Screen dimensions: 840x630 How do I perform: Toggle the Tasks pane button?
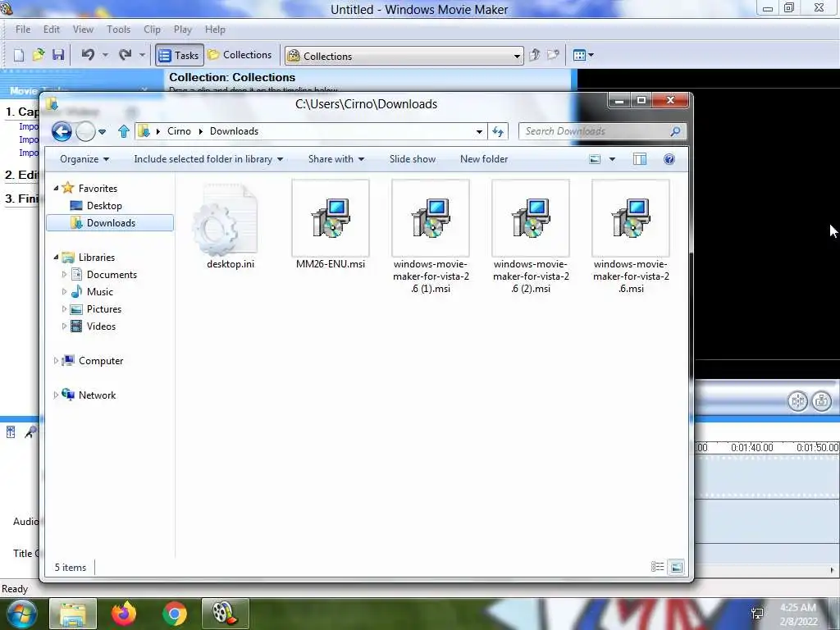[180, 55]
